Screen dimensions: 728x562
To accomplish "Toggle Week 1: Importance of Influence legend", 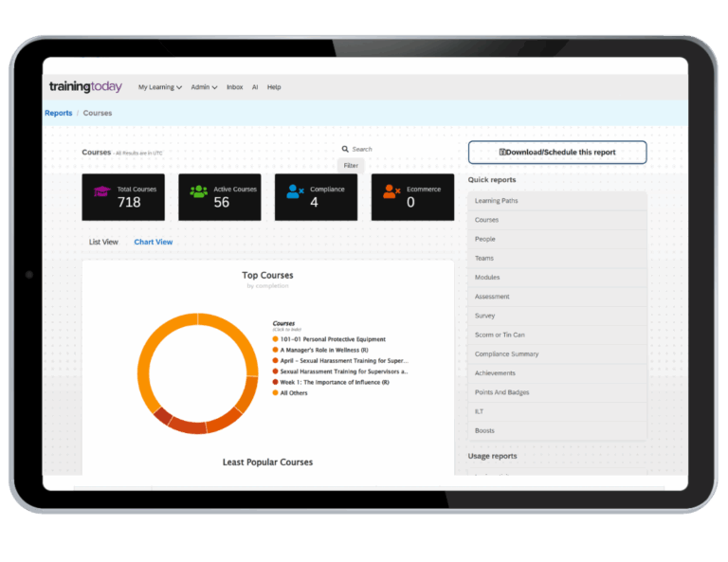I will tap(331, 382).
